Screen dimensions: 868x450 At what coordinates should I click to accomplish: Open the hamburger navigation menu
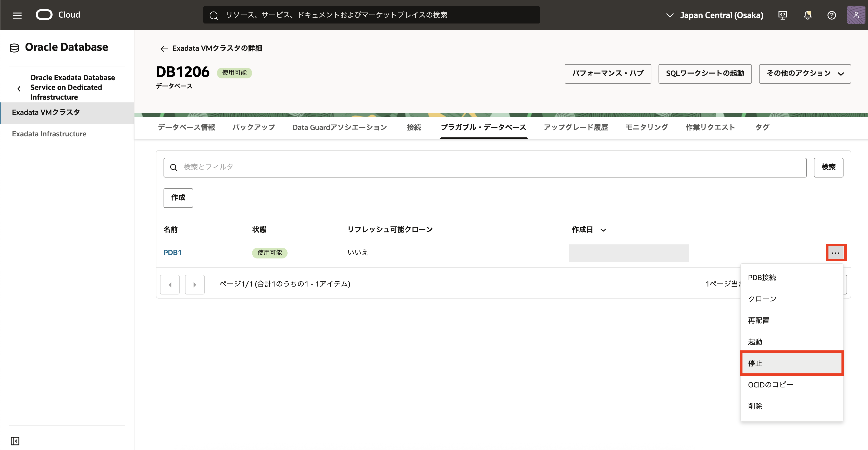pyautogui.click(x=17, y=15)
